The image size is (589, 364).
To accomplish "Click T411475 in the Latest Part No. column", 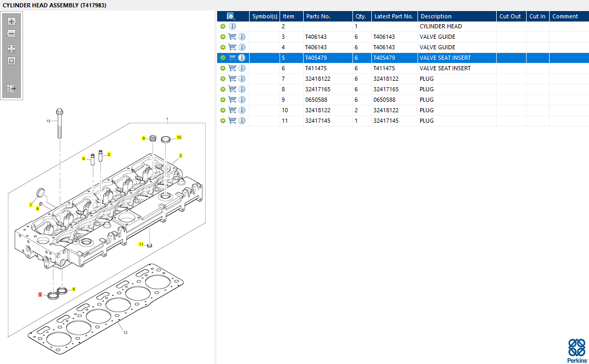I will (384, 68).
